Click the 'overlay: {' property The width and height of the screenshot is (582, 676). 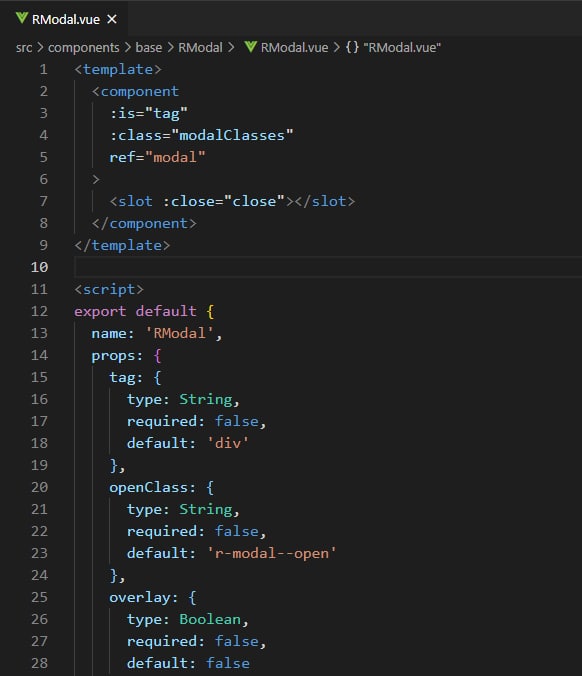[153, 597]
